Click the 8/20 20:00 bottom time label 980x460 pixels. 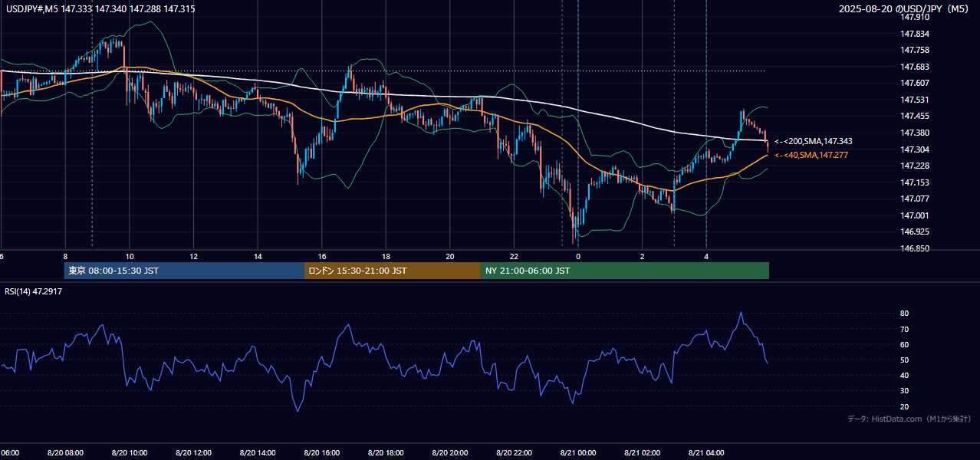(450, 453)
